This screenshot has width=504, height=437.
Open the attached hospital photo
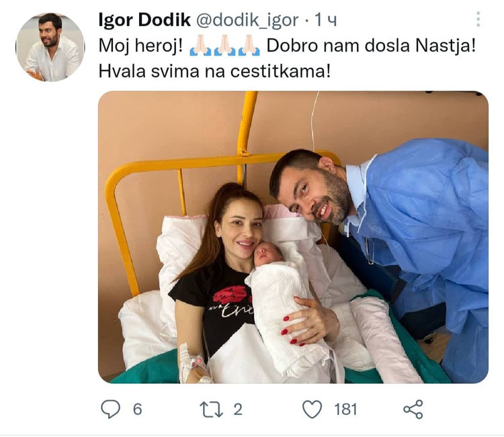click(x=293, y=237)
